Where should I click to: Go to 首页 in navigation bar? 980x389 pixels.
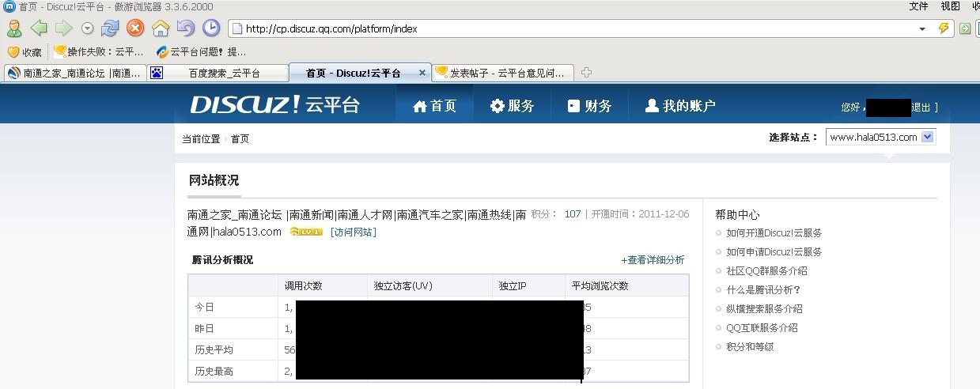[x=434, y=106]
